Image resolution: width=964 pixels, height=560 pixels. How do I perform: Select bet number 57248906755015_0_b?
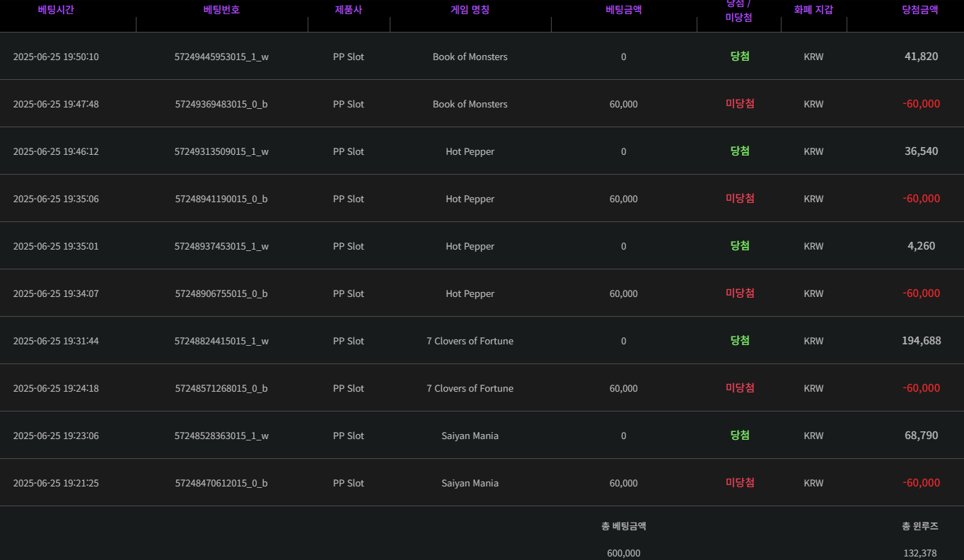221,293
